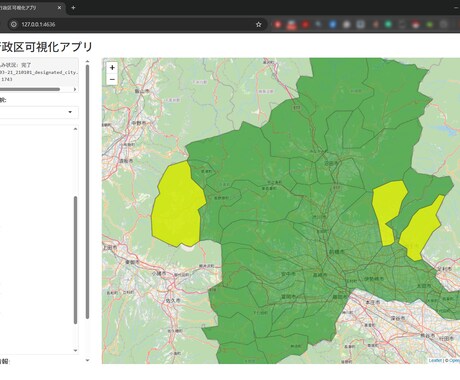460x380 pixels.
Task: Open the Leaflet attribution link
Action: (435, 360)
